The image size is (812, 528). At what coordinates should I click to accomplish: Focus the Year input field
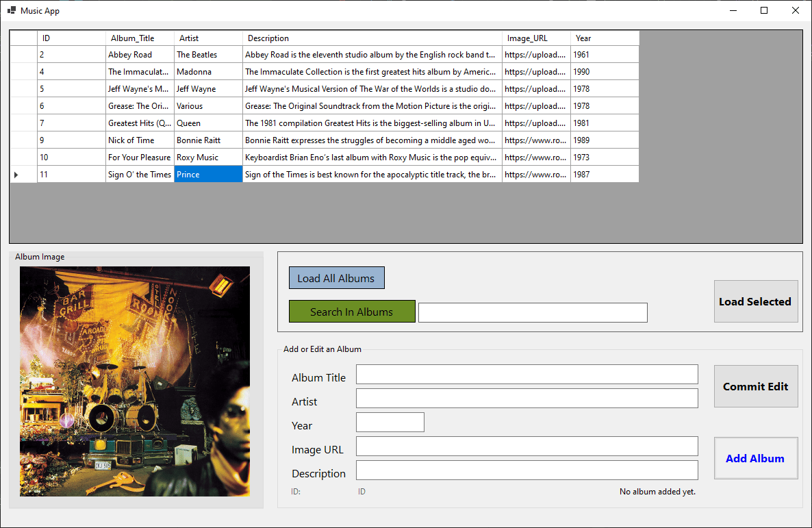point(390,423)
